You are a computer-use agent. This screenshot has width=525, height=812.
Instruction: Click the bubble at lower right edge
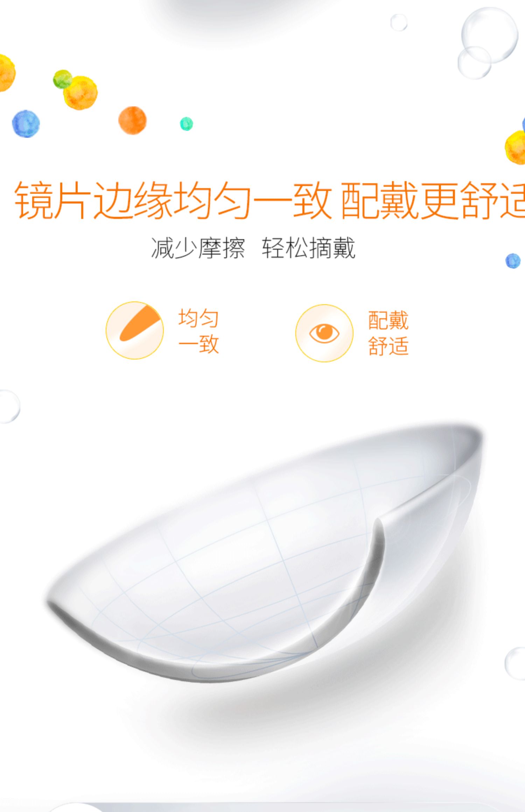point(515,663)
